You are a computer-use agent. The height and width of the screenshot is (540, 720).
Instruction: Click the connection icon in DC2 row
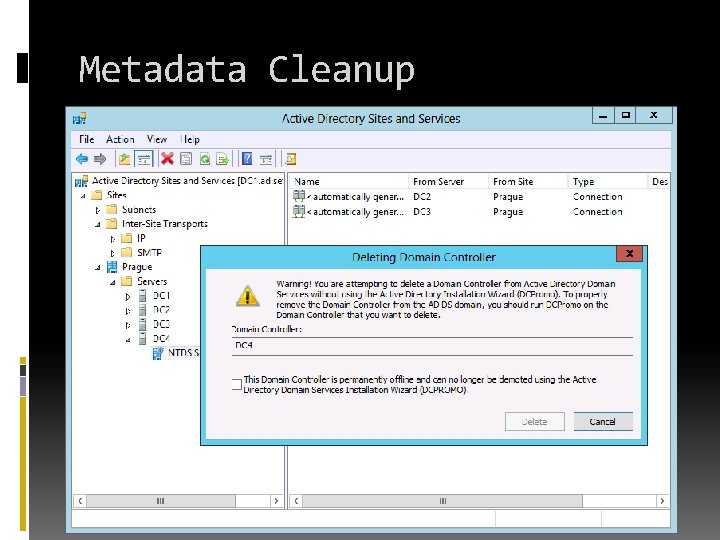[299, 197]
